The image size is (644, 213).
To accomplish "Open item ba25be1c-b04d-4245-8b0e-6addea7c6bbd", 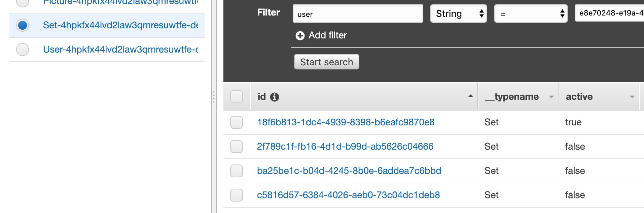I will click(x=349, y=171).
